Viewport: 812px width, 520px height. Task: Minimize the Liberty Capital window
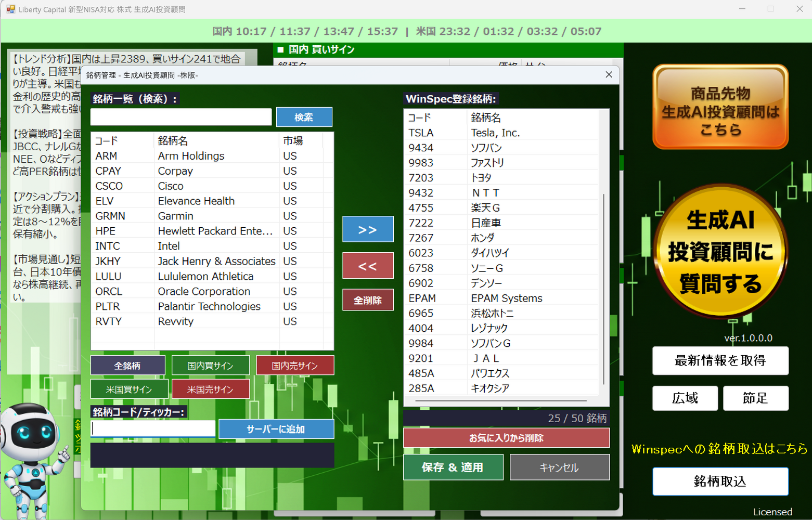742,9
